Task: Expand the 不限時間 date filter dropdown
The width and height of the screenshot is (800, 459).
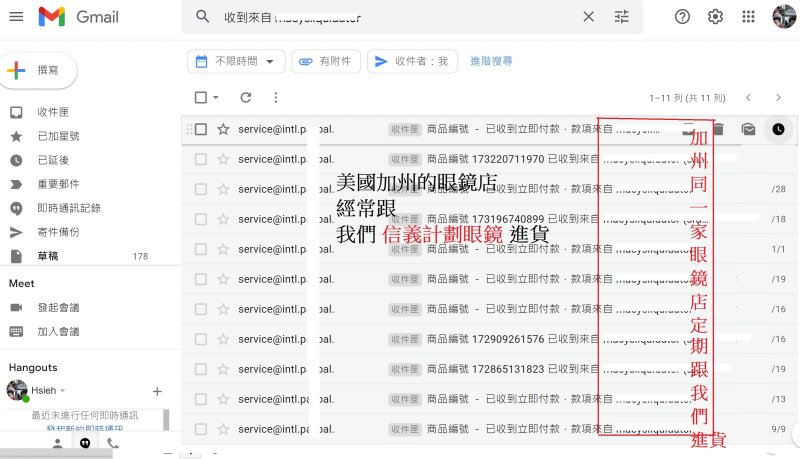Action: pos(236,61)
